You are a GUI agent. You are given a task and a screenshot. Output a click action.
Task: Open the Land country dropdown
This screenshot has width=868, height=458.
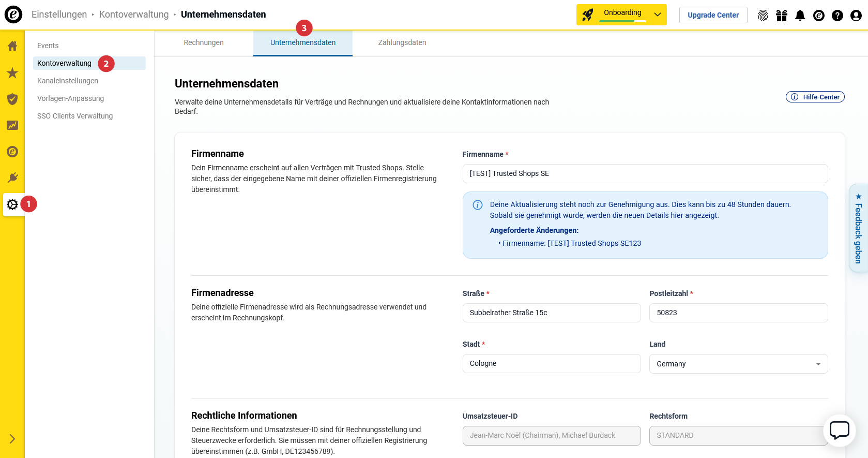[738, 364]
